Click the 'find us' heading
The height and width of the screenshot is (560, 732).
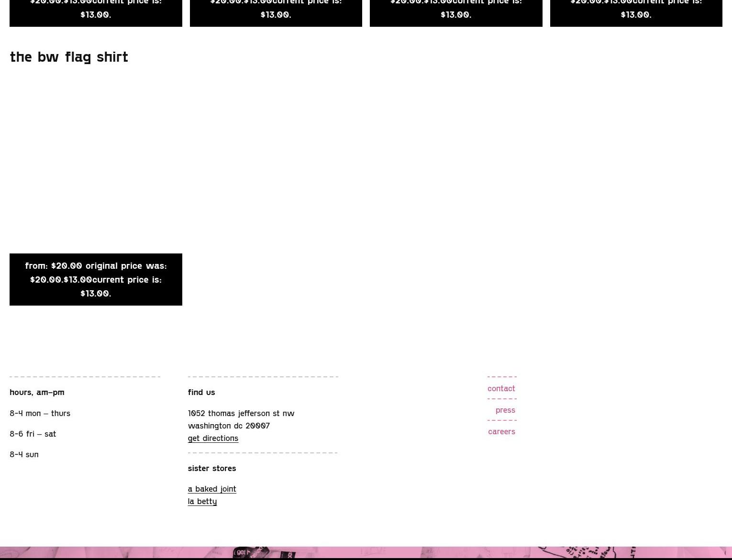tap(201, 392)
